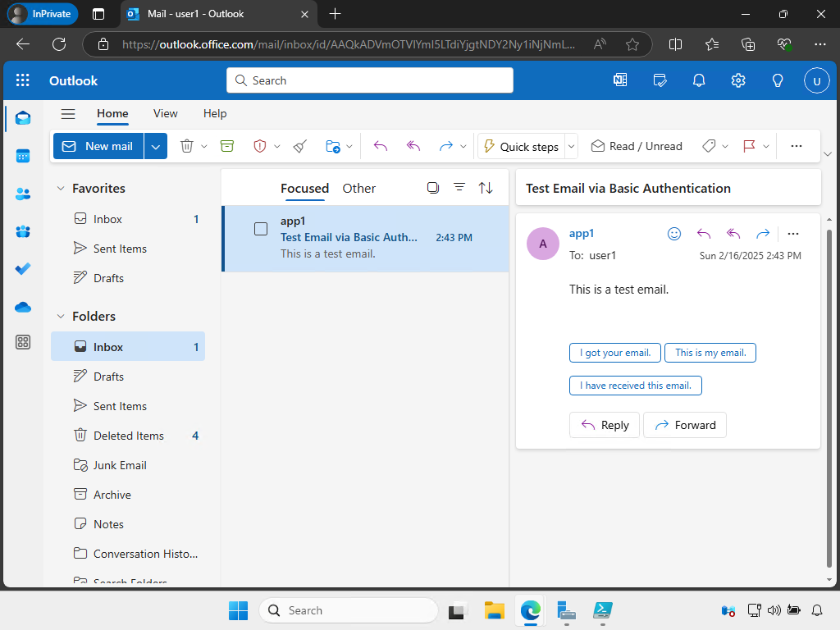Open the Delete options dropdown arrow
The image size is (840, 630).
click(x=204, y=146)
